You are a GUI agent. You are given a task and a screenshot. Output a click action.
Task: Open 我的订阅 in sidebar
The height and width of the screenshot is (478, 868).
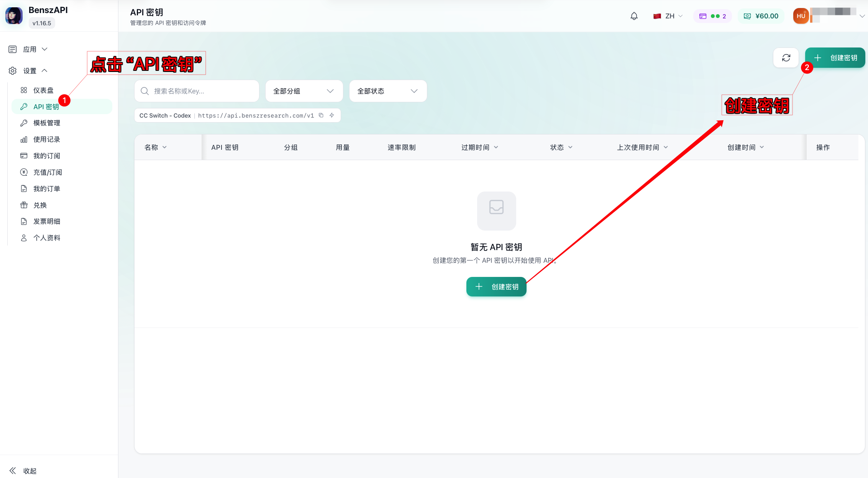click(61, 156)
